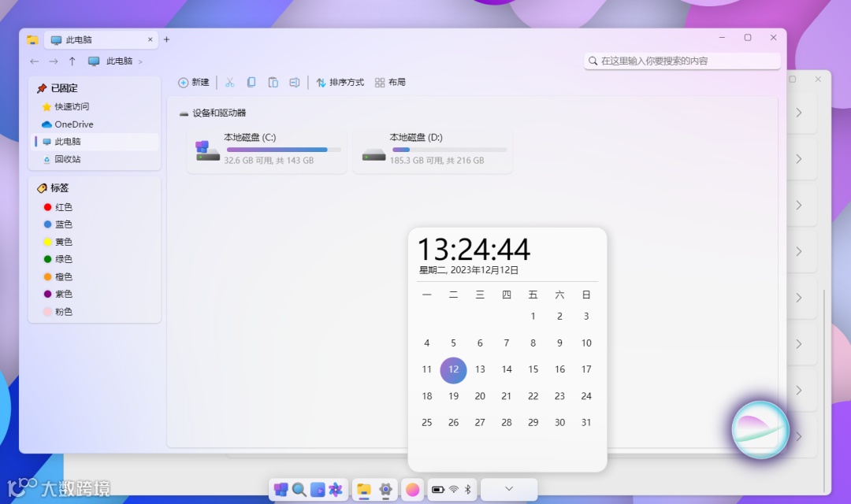
Task: Select day 25 in the calendar
Action: coord(426,423)
